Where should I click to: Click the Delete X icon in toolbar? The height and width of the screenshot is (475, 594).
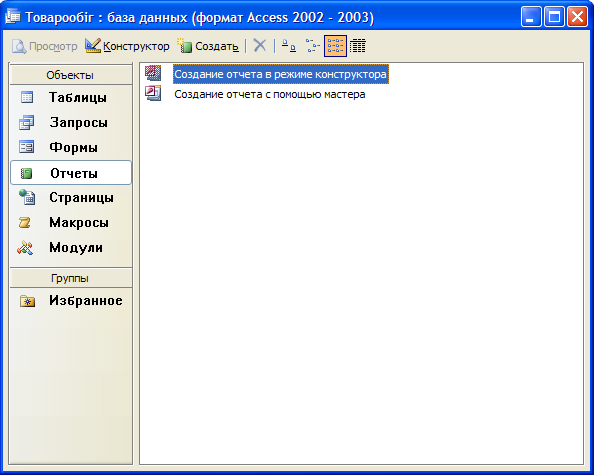coord(260,46)
